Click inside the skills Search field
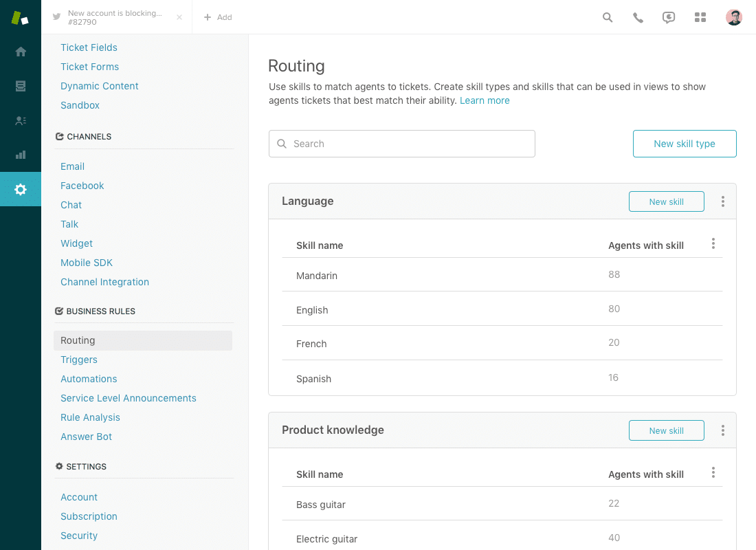 click(401, 144)
